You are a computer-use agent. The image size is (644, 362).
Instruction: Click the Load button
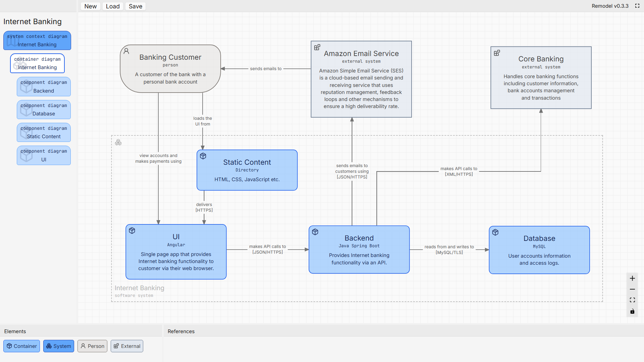113,6
